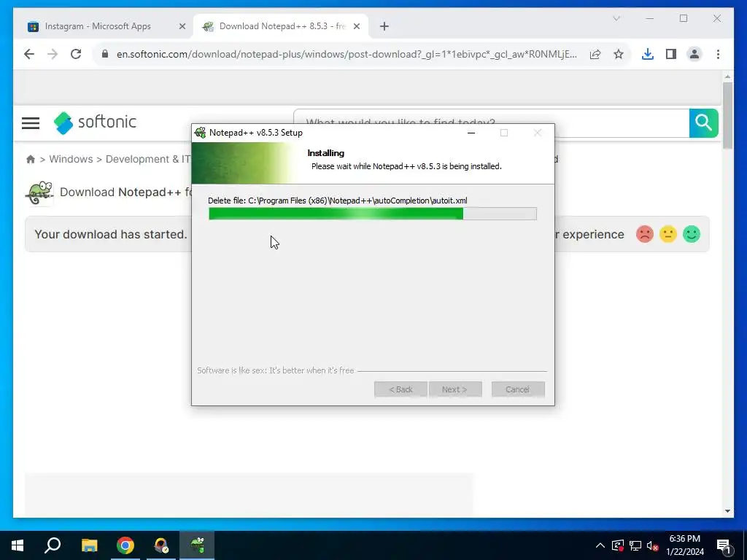The height and width of the screenshot is (560, 747).
Task: Click the 'Installing' heading in Setup
Action: (326, 153)
